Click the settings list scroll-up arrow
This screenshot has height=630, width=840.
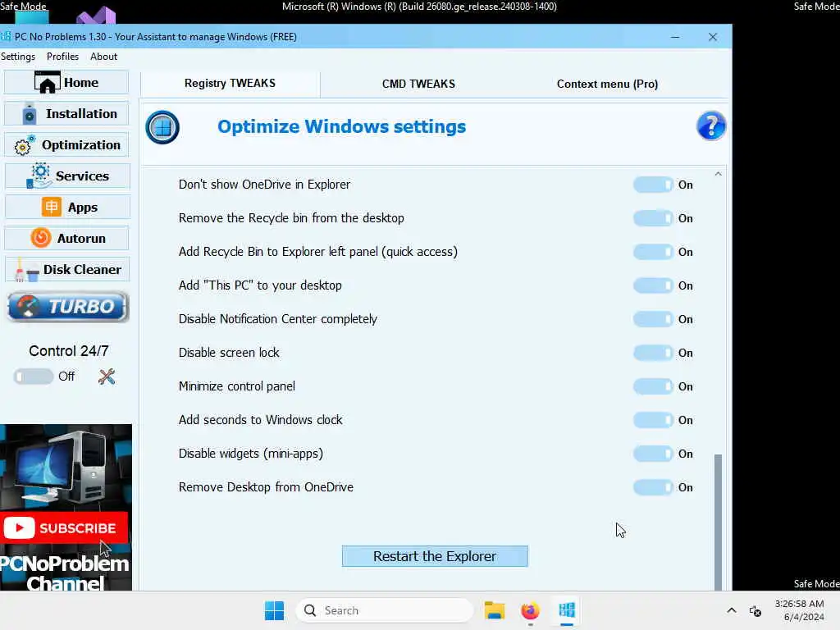pos(719,174)
